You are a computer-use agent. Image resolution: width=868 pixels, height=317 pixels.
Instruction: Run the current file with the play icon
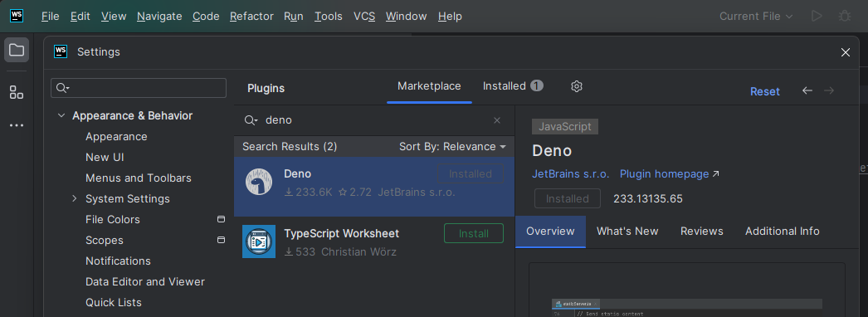pos(817,16)
